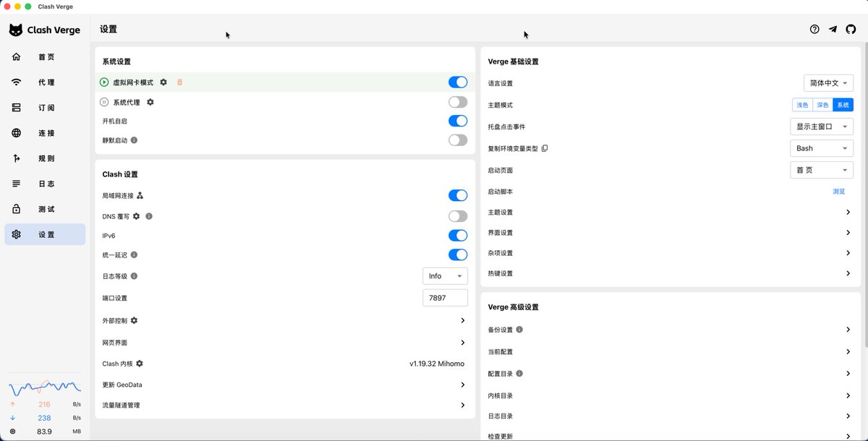Open the 语言设置 简体中文 dropdown
Screen dimensions: 868x441
[828, 83]
